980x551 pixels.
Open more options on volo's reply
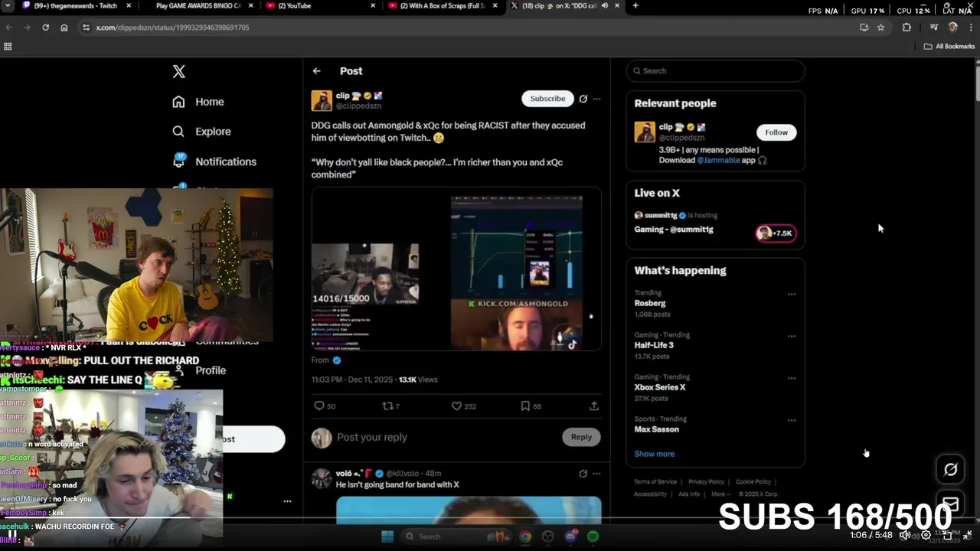tap(596, 474)
